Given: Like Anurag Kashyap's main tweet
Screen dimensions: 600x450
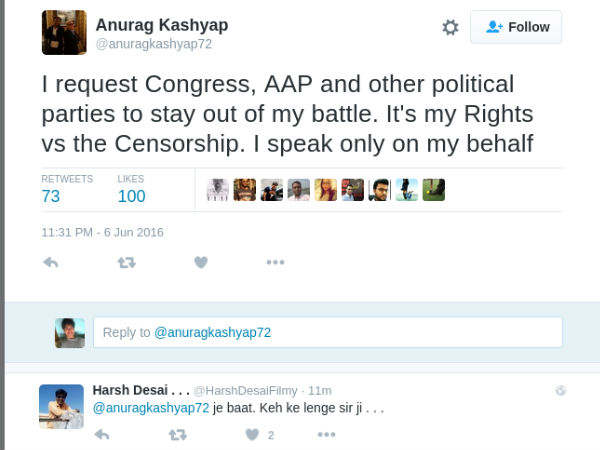Looking at the screenshot, I should coord(201,262).
